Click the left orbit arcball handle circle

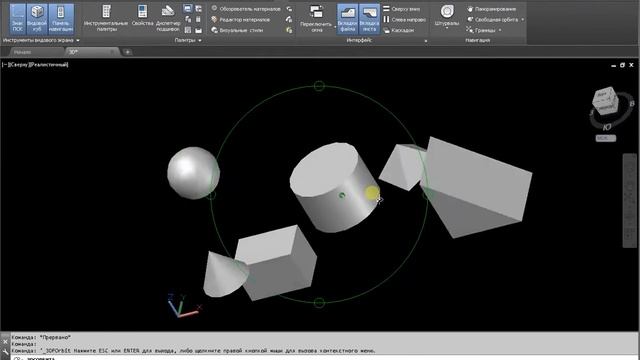211,195
